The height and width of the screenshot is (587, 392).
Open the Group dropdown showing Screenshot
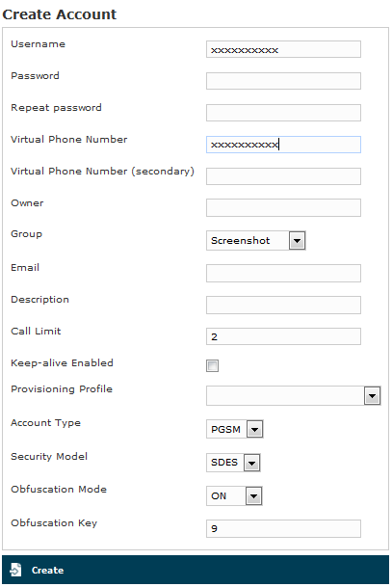coord(256,240)
